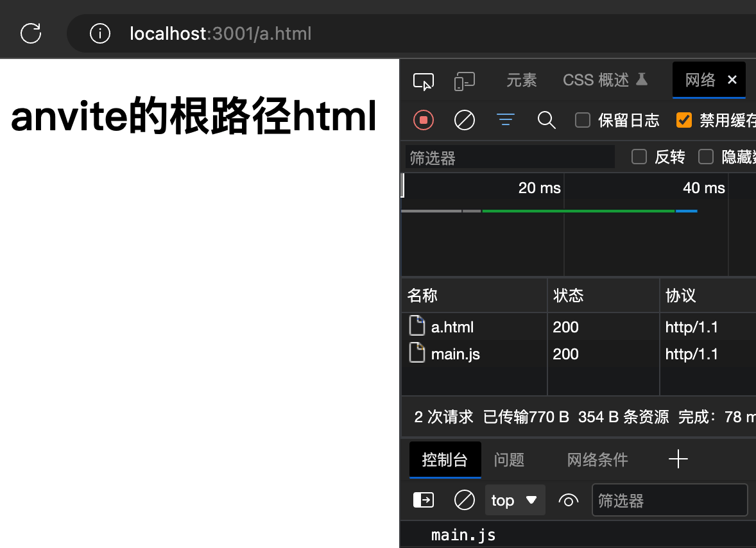Select the a.html request row
The width and height of the screenshot is (756, 548).
579,327
